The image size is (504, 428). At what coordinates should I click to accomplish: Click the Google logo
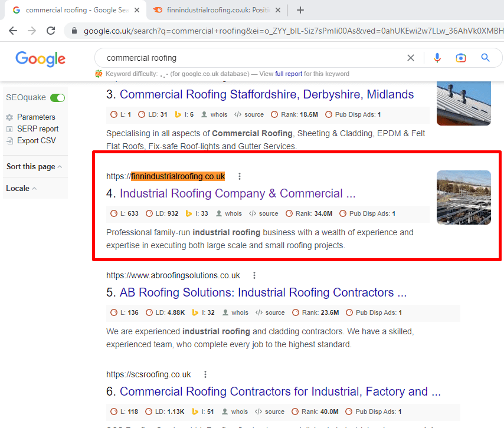pos(41,59)
